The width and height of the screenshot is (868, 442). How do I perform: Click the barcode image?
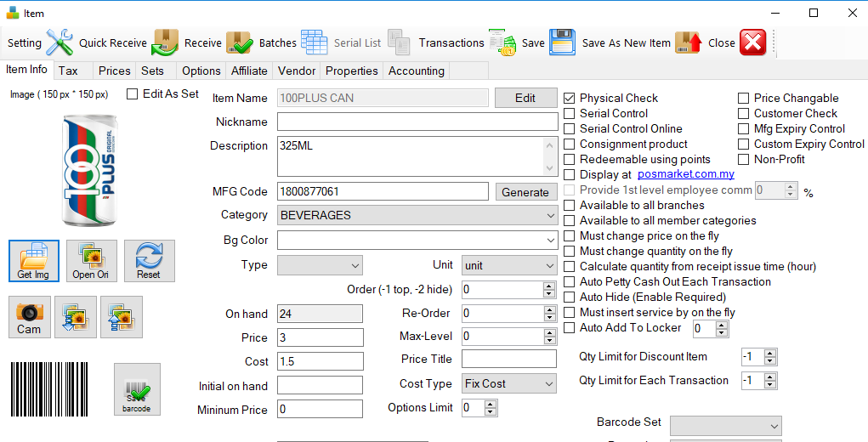coord(48,389)
